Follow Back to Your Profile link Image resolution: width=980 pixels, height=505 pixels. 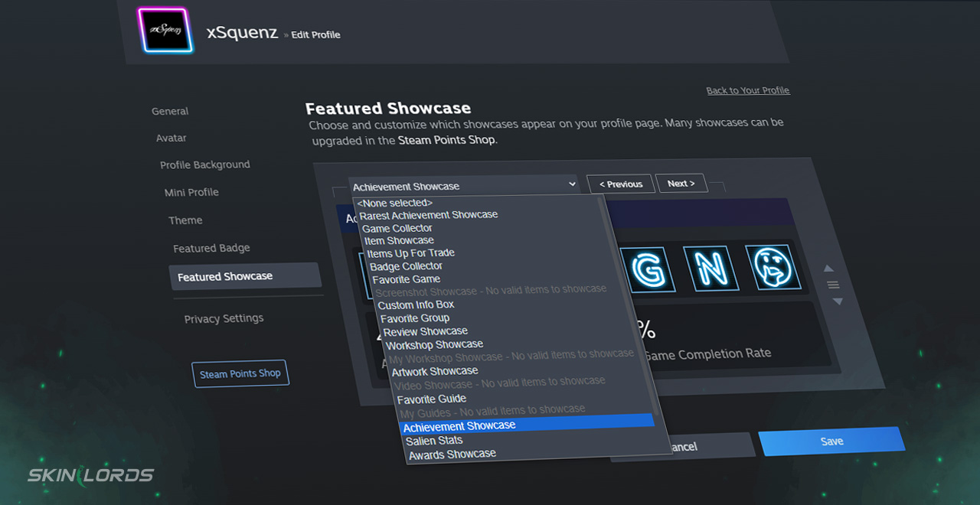[x=747, y=90]
